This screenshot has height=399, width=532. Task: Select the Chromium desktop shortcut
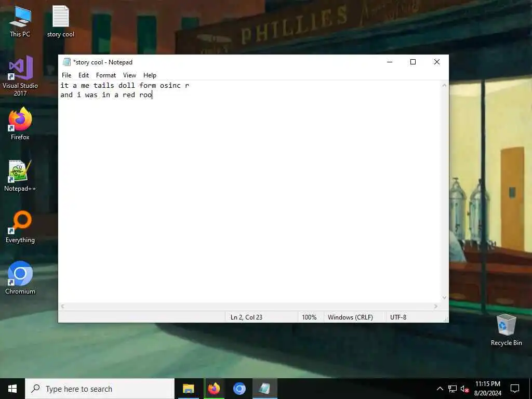click(20, 278)
